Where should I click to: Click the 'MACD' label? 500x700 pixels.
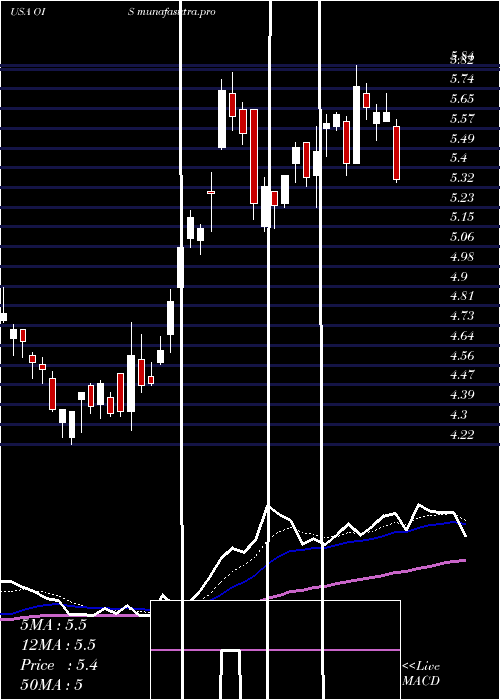coord(421,681)
